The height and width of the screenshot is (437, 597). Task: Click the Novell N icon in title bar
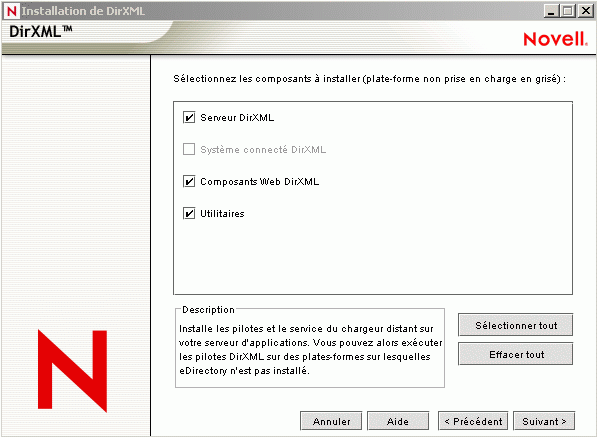11,11
